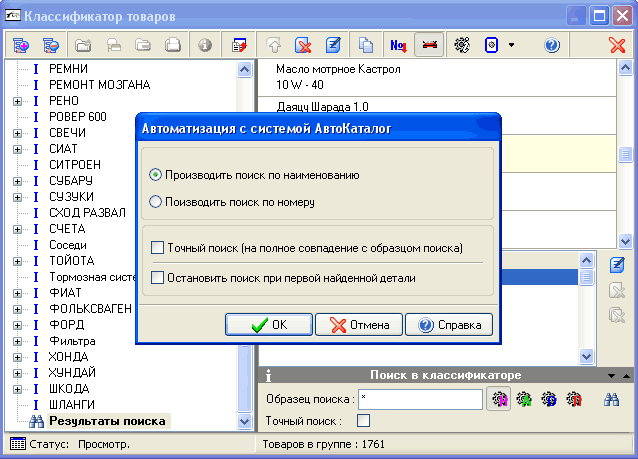Select 'Производить поиск по наименованию' radio option
The height and width of the screenshot is (459, 638).
pos(155,174)
